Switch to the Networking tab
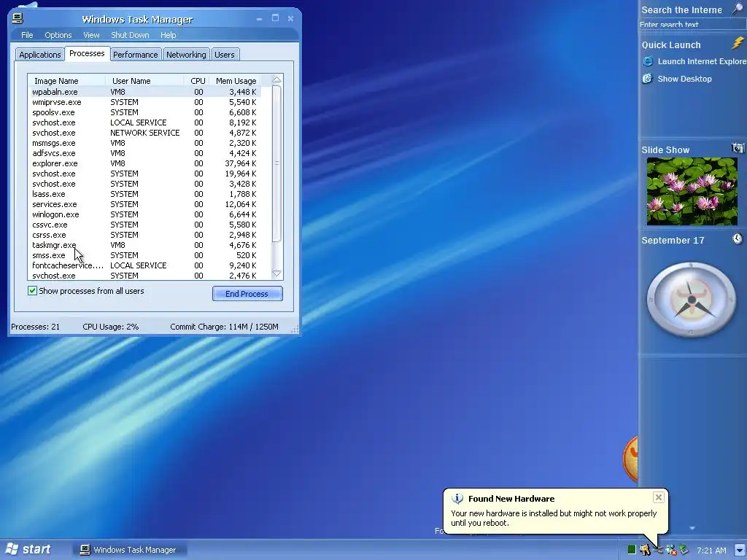The width and height of the screenshot is (747, 560). 186,54
